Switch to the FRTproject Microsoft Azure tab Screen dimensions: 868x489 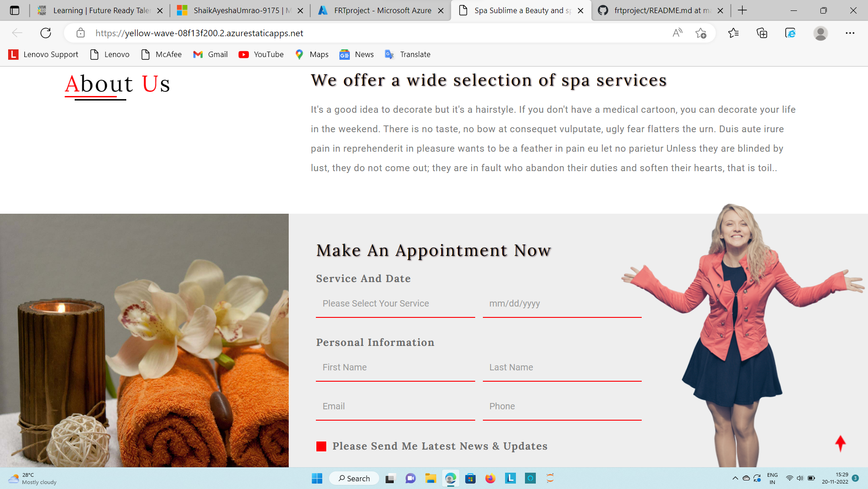click(x=381, y=10)
